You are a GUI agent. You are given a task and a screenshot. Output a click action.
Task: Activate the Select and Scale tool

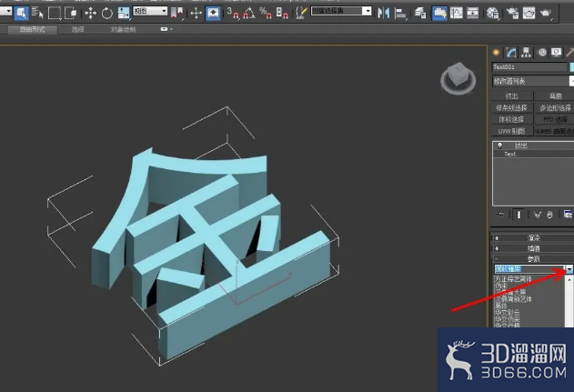click(124, 14)
